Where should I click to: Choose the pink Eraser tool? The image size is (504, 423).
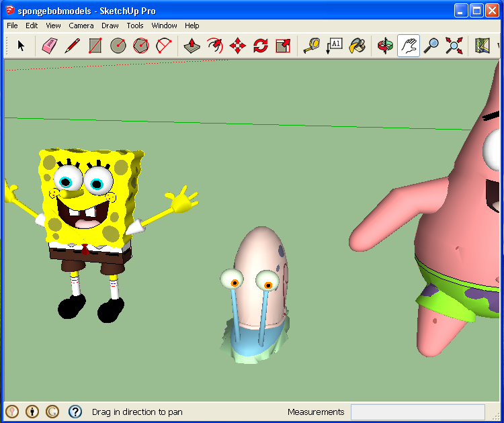tap(50, 46)
